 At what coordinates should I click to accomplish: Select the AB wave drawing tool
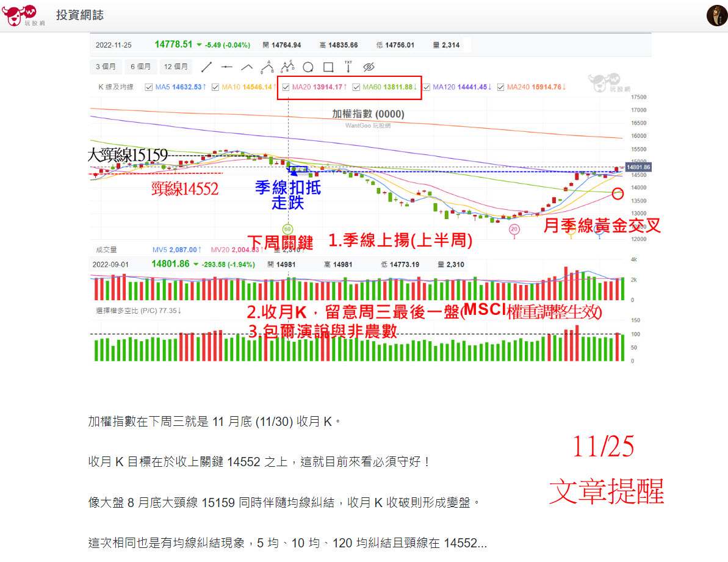[267, 67]
